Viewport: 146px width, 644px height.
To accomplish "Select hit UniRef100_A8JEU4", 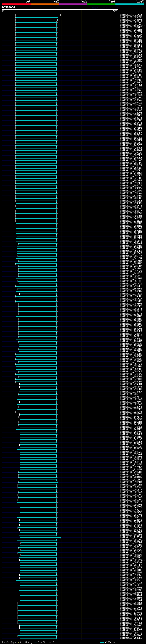I will 131,304.
